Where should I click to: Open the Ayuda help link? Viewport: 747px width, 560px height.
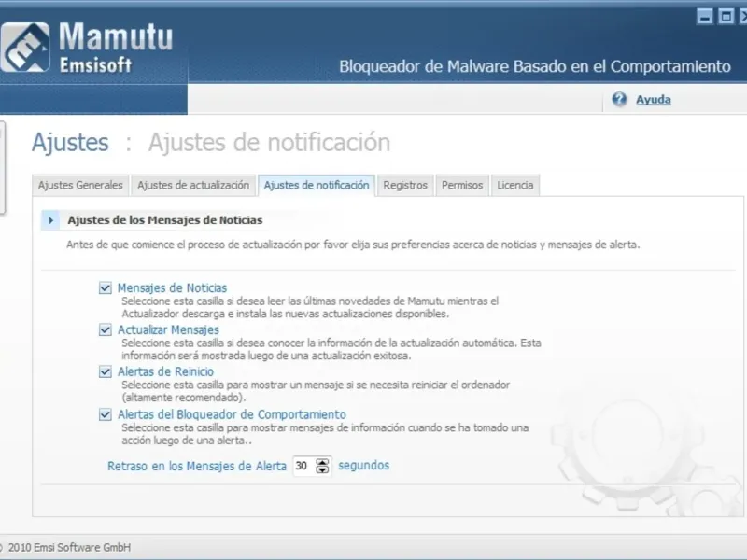pyautogui.click(x=653, y=100)
